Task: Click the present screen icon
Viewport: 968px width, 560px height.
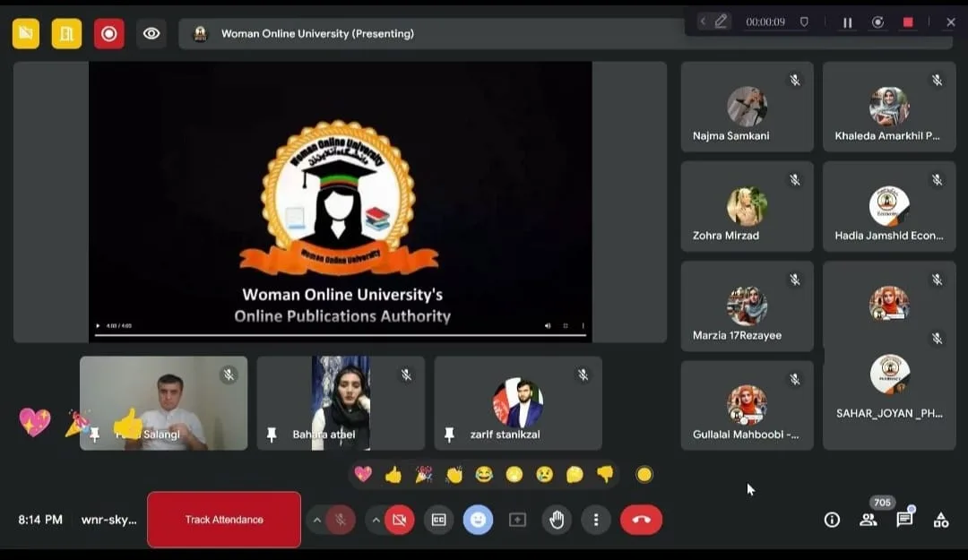Action: tap(517, 520)
